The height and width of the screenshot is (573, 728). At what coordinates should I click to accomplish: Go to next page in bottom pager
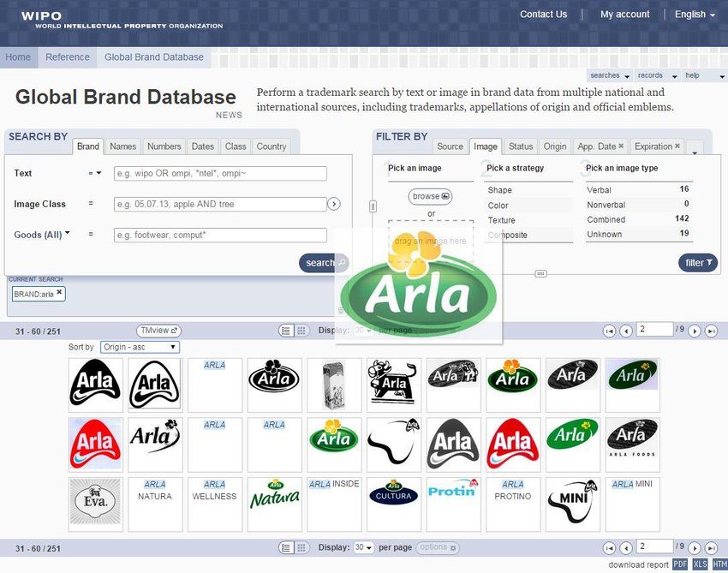[x=694, y=548]
